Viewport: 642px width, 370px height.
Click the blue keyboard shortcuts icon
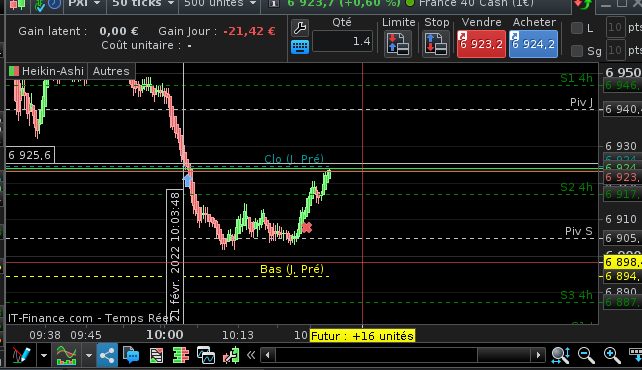click(x=300, y=47)
